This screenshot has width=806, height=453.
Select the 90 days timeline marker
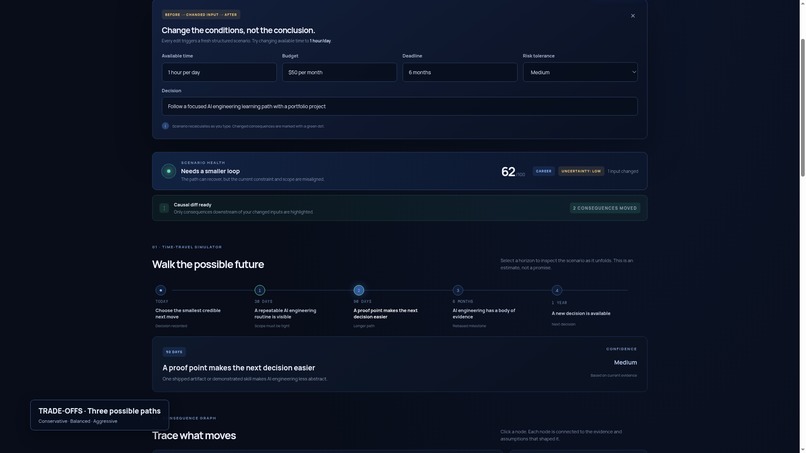pos(359,291)
